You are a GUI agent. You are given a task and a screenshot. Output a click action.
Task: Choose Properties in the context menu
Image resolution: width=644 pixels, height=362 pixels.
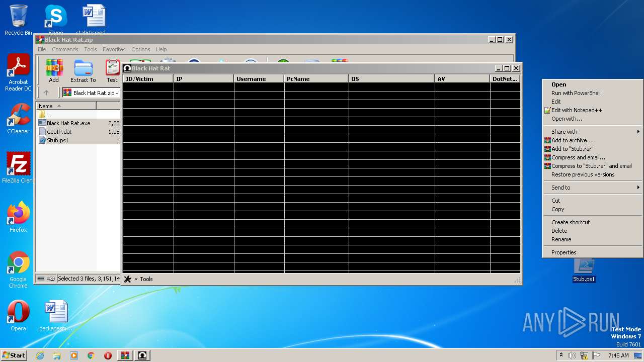[x=592, y=252]
